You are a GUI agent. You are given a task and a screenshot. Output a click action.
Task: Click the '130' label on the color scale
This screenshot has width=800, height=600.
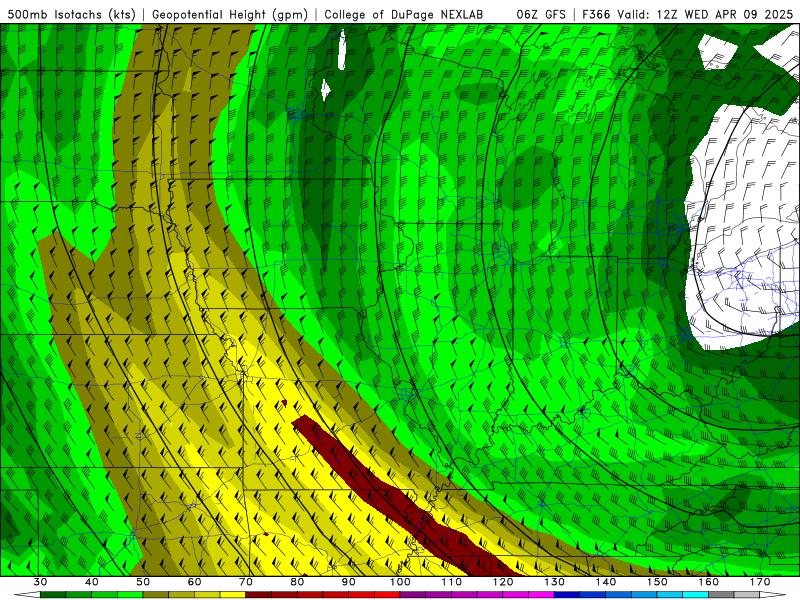coord(554,582)
